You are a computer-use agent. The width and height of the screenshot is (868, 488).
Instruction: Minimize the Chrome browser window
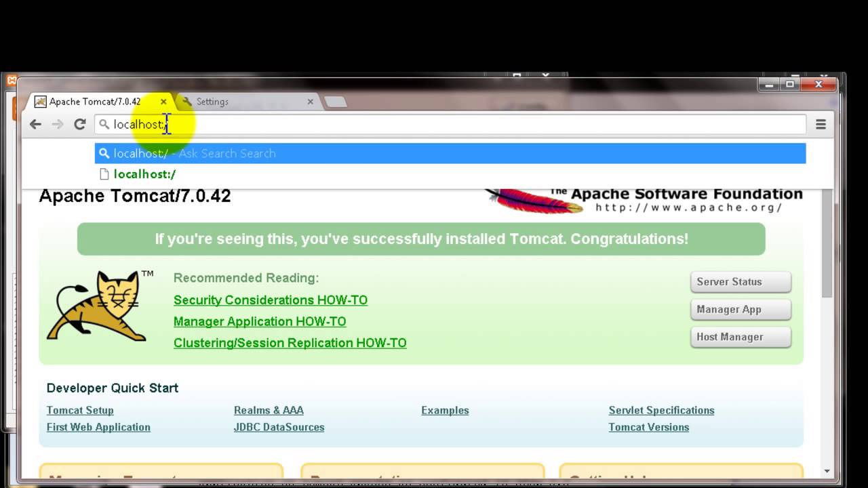(x=768, y=85)
